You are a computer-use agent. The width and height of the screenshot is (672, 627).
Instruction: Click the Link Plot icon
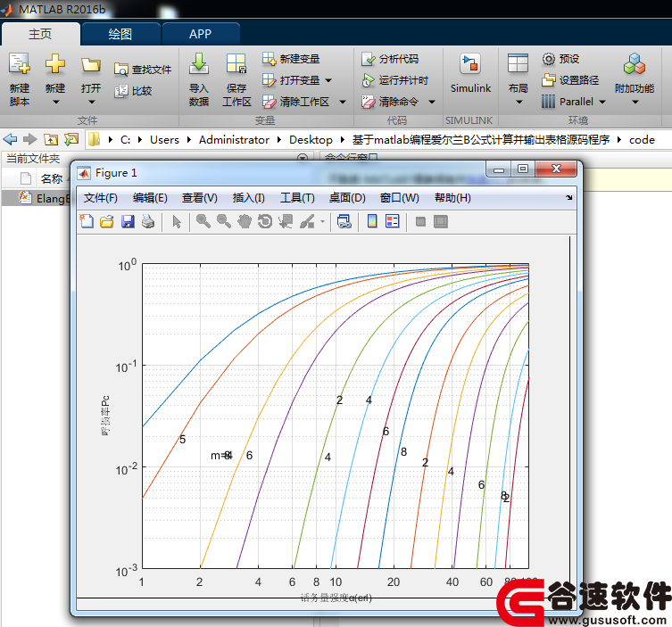[x=344, y=221]
